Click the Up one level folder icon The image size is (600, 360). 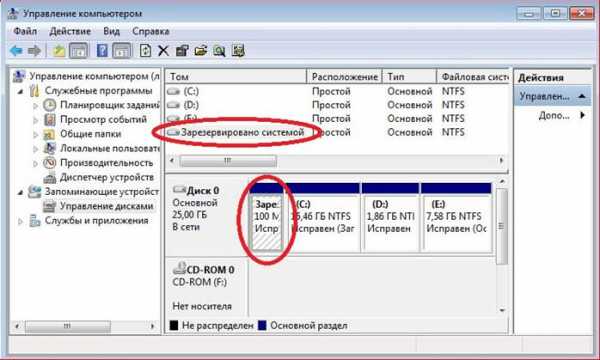coord(59,50)
